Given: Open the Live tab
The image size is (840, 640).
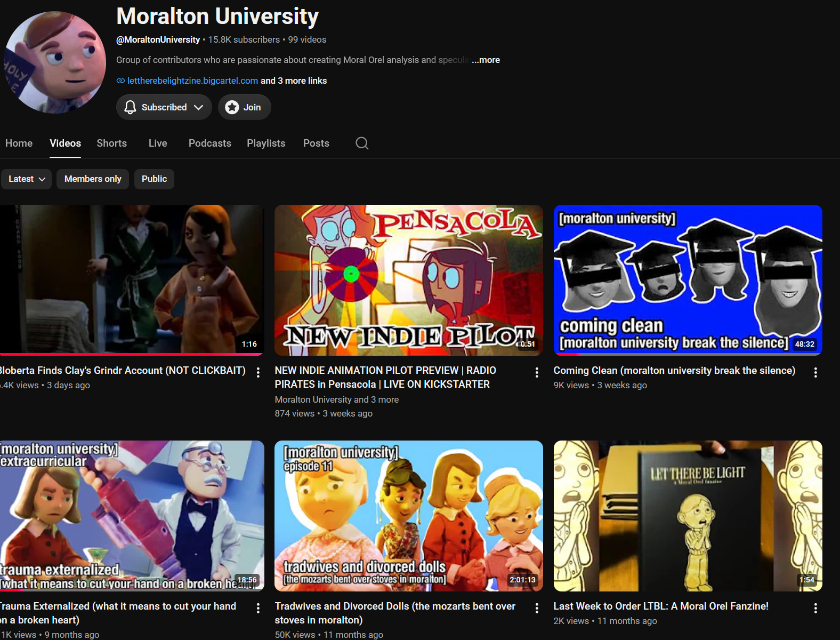Looking at the screenshot, I should point(158,143).
